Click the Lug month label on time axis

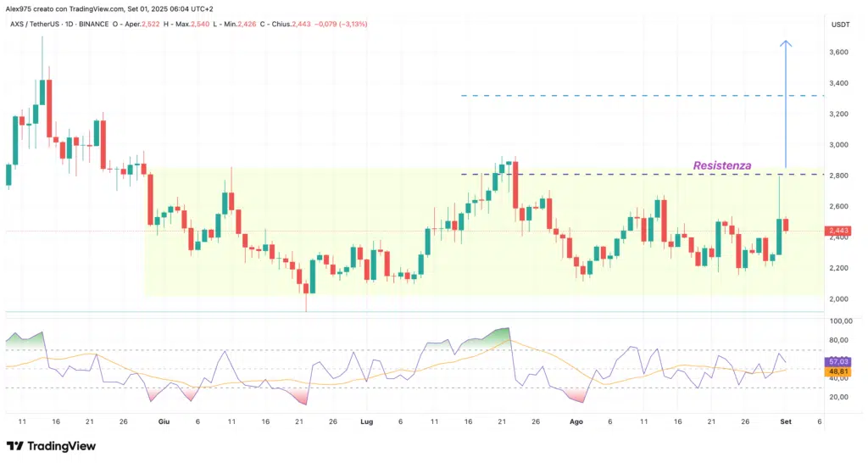tap(366, 421)
